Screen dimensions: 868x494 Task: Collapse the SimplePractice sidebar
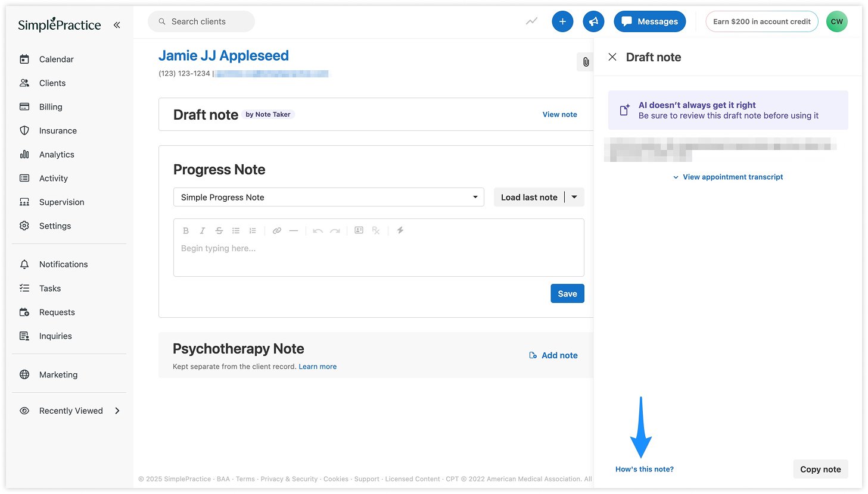(x=117, y=25)
